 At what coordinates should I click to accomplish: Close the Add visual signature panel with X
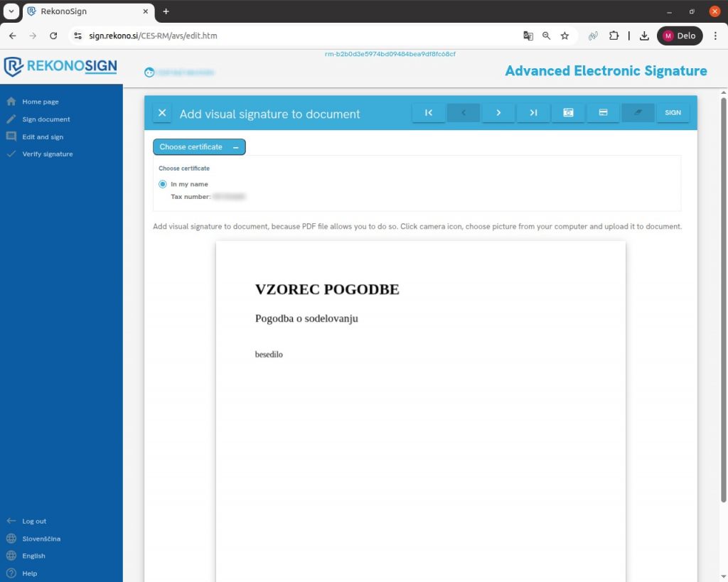[x=162, y=114]
